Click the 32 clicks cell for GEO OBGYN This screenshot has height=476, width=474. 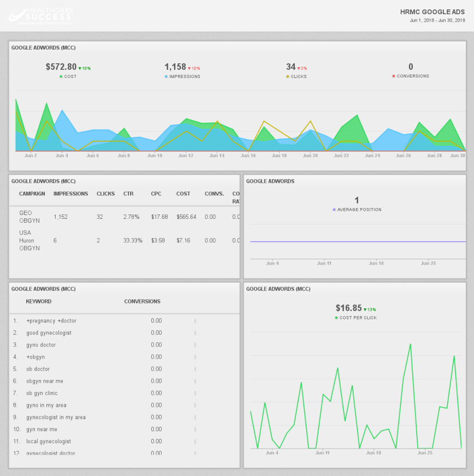99,217
